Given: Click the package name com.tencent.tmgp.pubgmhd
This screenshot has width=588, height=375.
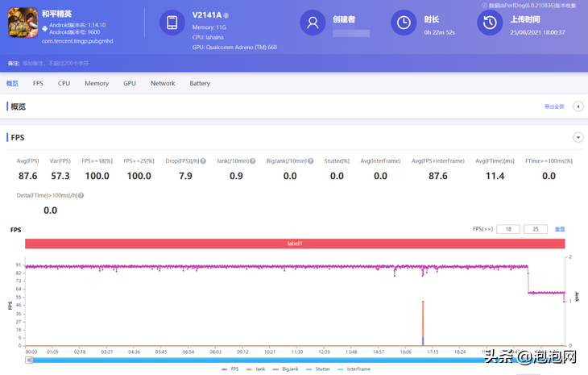Looking at the screenshot, I should click(x=77, y=41).
